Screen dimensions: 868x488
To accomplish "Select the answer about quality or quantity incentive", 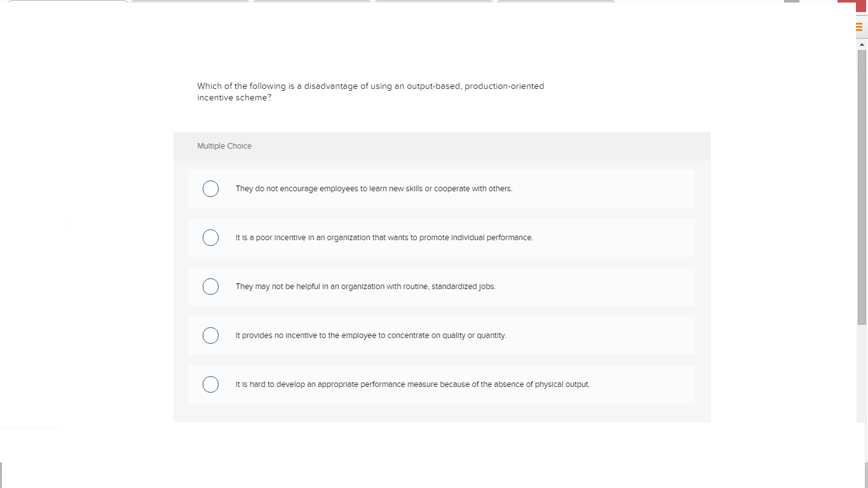I will coord(210,335).
